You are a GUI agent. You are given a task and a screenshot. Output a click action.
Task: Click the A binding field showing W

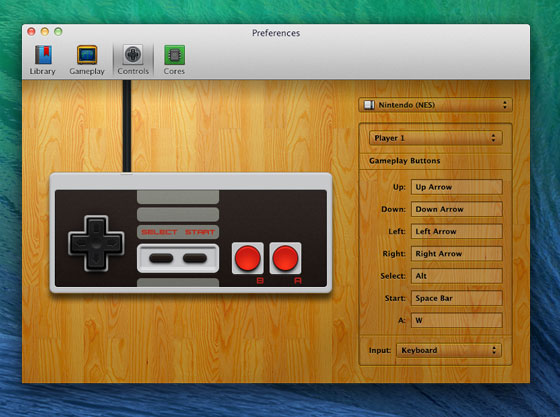click(x=457, y=320)
